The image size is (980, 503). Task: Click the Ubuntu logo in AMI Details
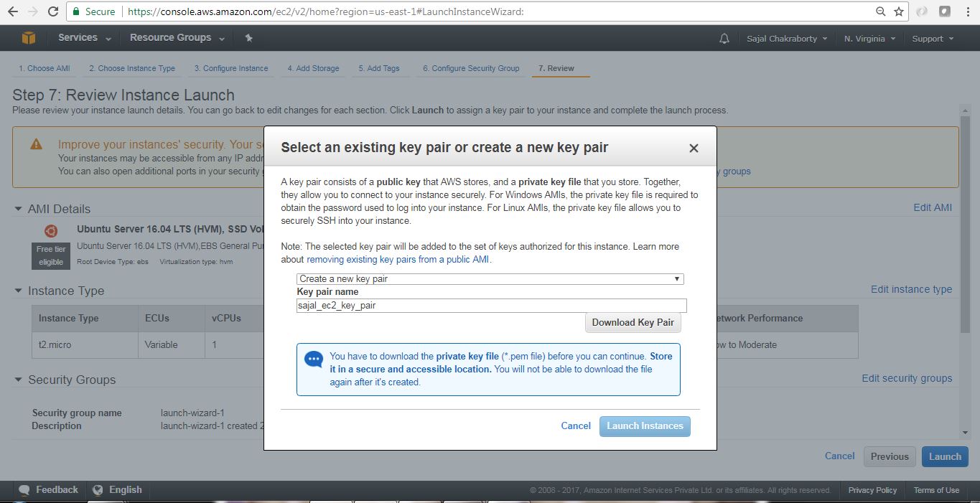pyautogui.click(x=50, y=231)
